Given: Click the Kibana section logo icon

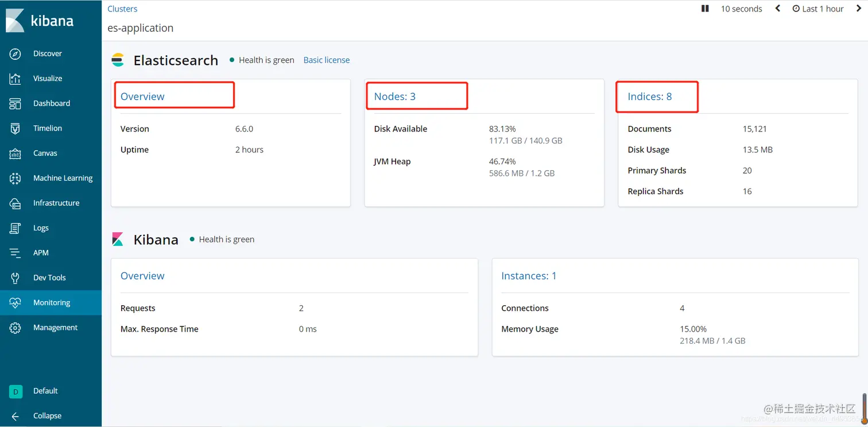Looking at the screenshot, I should [118, 239].
